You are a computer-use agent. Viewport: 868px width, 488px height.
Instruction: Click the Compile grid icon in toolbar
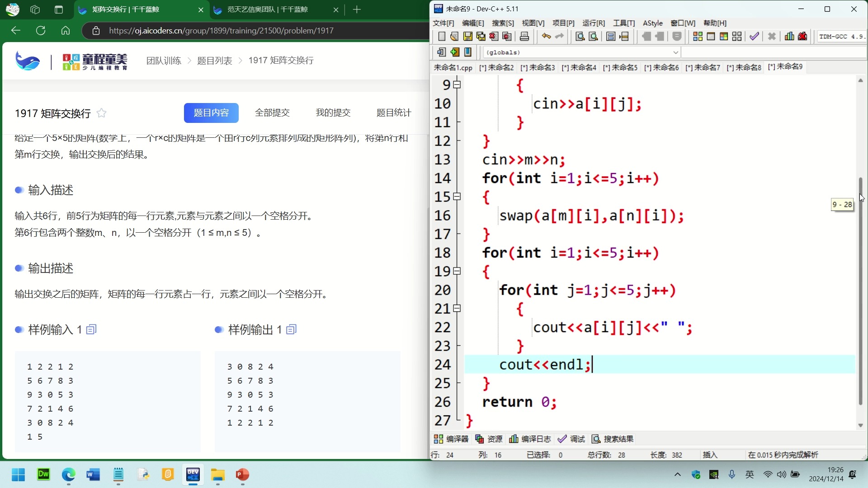pos(698,37)
